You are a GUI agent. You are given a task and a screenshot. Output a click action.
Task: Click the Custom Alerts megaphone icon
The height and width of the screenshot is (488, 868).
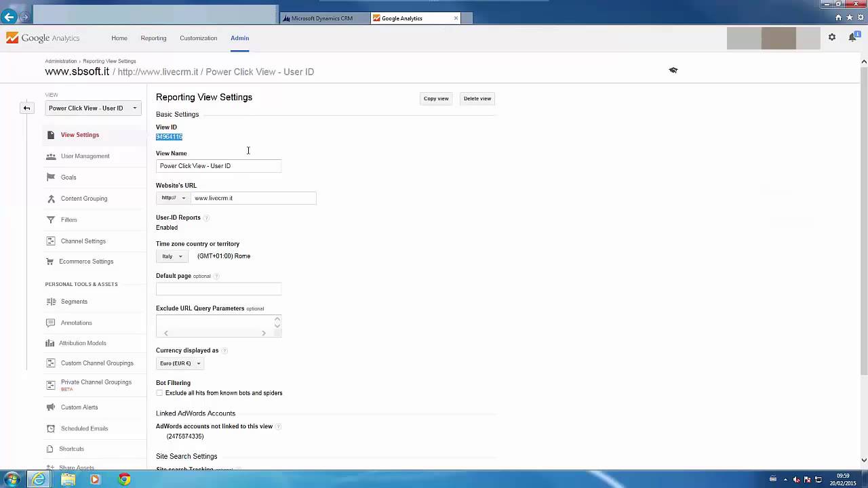51,407
